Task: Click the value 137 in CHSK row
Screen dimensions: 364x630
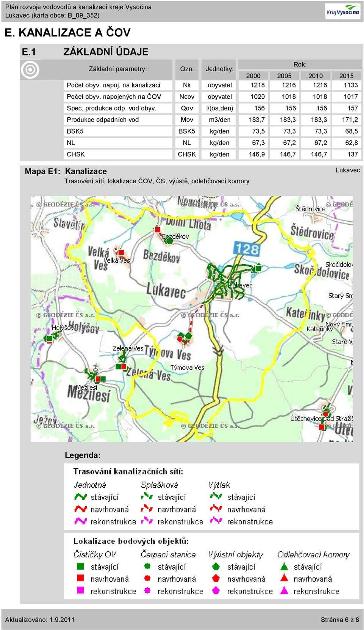Action: [x=353, y=154]
